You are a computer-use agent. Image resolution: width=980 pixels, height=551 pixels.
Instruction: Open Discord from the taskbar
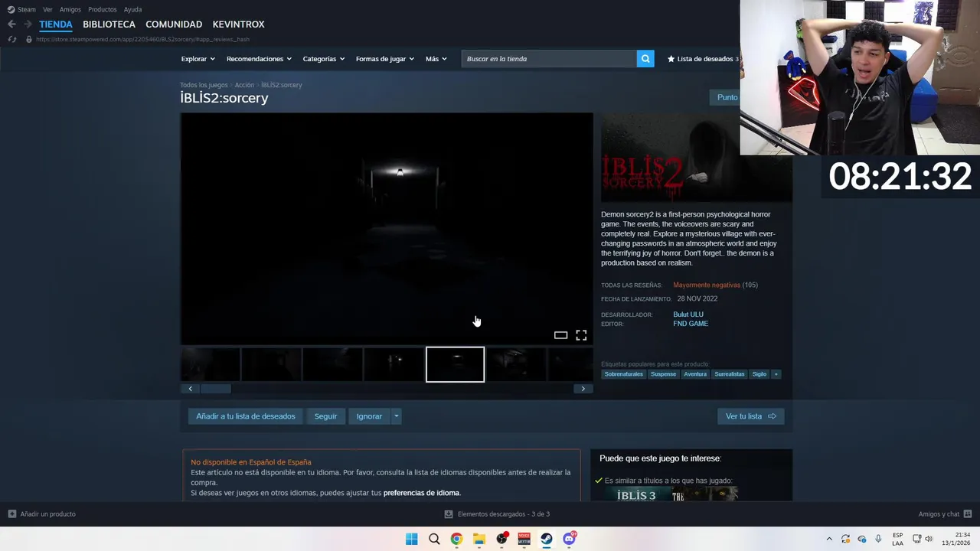[x=569, y=539]
